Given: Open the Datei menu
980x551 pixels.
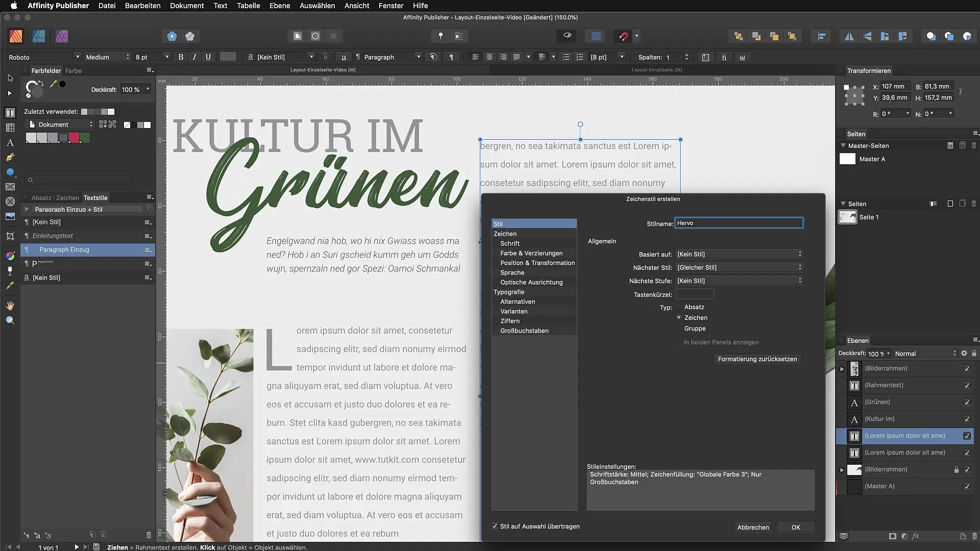Looking at the screenshot, I should [x=107, y=6].
